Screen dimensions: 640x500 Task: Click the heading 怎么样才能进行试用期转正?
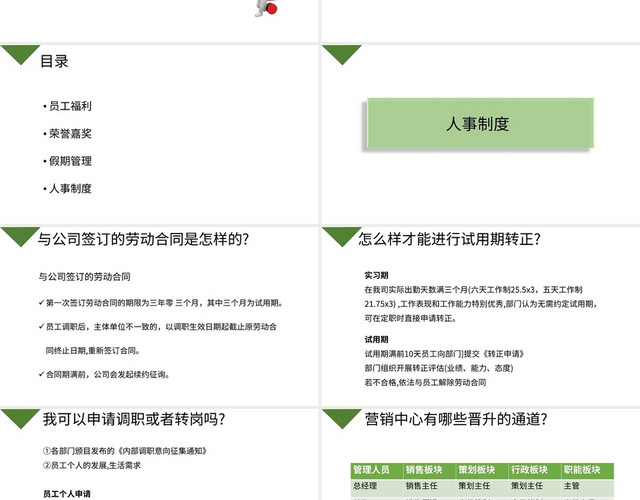coord(449,239)
